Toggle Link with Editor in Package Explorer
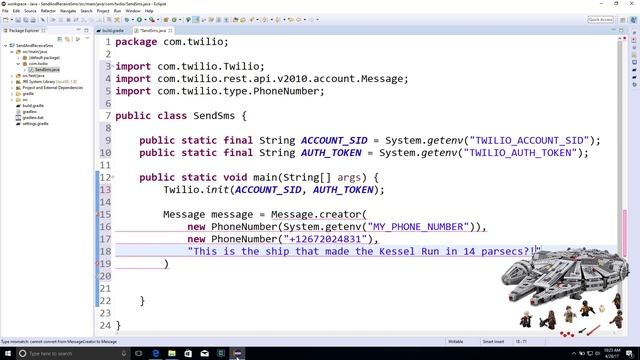Viewport: 640px width, 360px height. pos(68,39)
